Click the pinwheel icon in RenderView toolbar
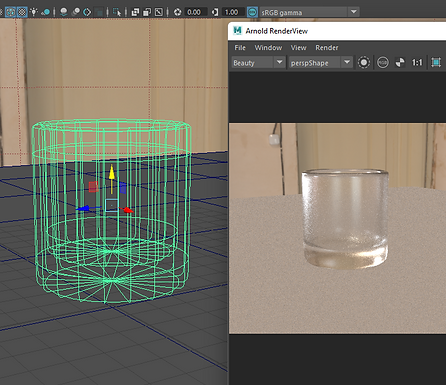 [x=400, y=62]
